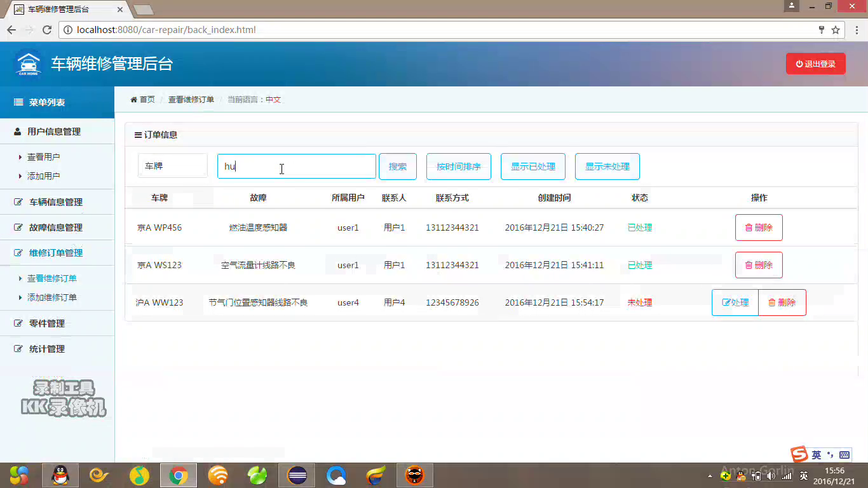Reload the page
This screenshot has height=488, width=868.
(x=46, y=30)
